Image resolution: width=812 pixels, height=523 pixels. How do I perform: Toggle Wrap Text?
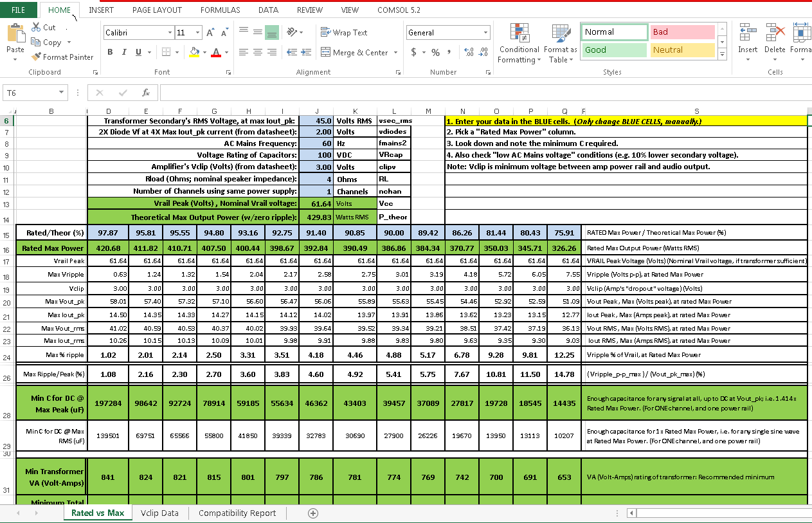344,32
